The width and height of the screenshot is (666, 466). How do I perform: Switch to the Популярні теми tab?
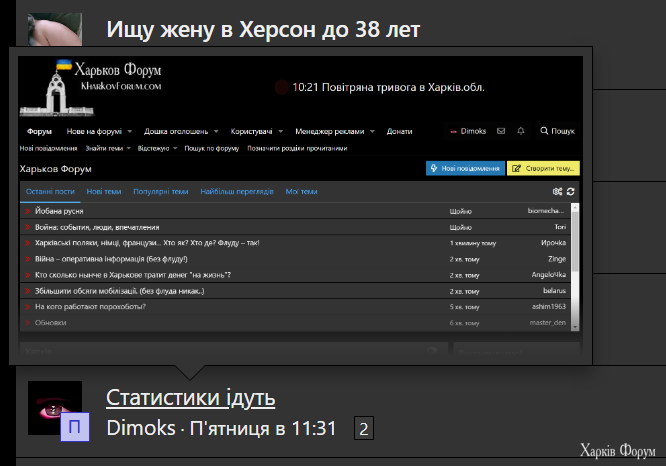point(161,192)
